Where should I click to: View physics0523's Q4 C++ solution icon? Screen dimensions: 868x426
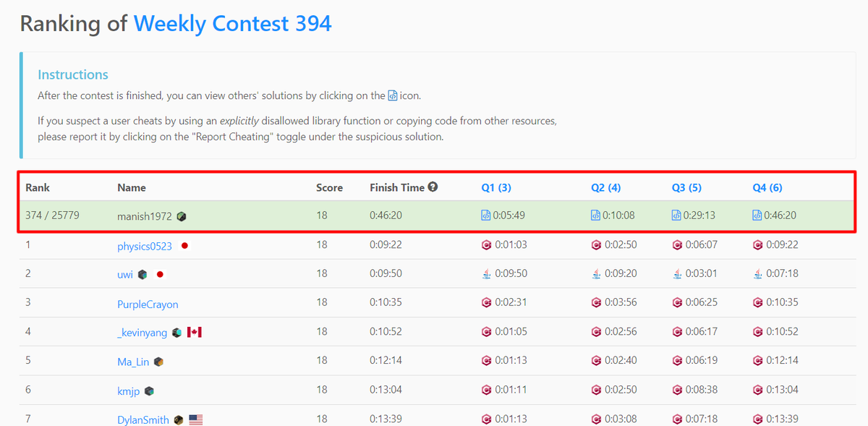pyautogui.click(x=757, y=245)
